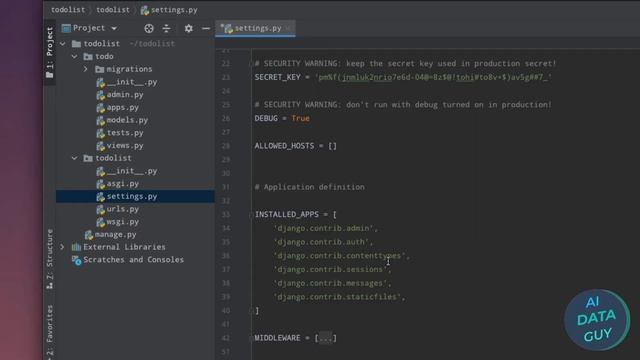This screenshot has height=360, width=640.
Task: Click the todo folder icon
Action: pyautogui.click(x=88, y=56)
